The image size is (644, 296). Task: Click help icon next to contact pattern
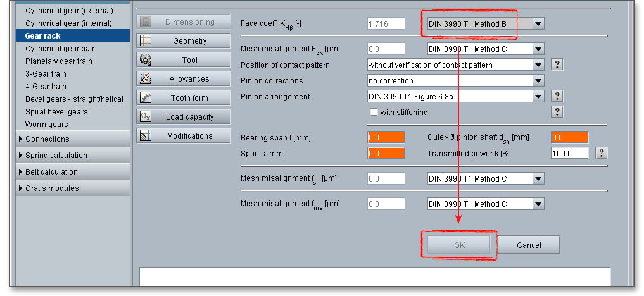click(557, 65)
